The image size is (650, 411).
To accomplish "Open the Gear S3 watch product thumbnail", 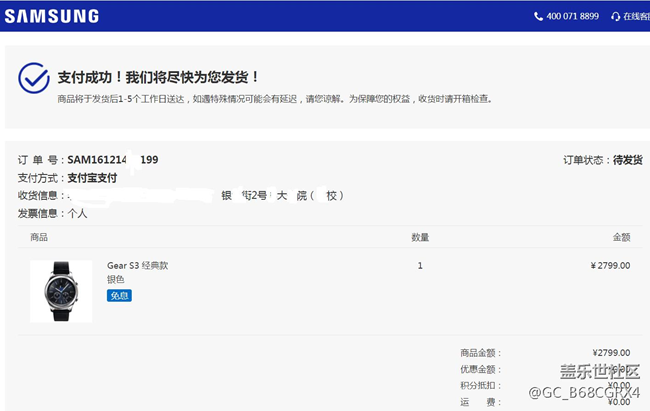I will 61,291.
